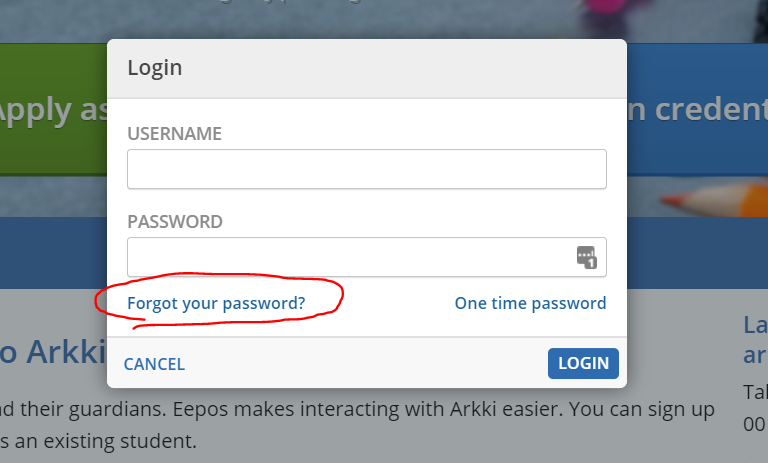Click the password manager icon in password field
The image size is (768, 463).
(586, 257)
